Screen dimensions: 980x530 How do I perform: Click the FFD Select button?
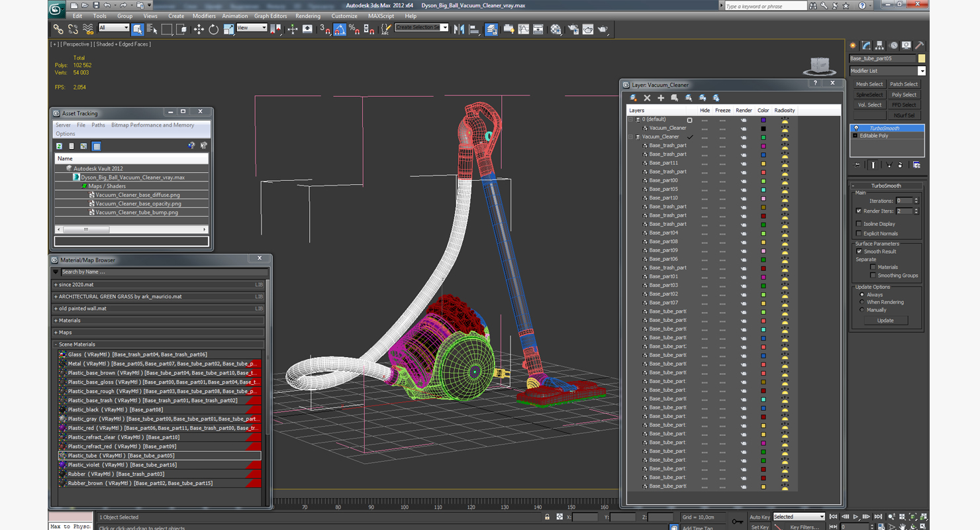pyautogui.click(x=904, y=105)
